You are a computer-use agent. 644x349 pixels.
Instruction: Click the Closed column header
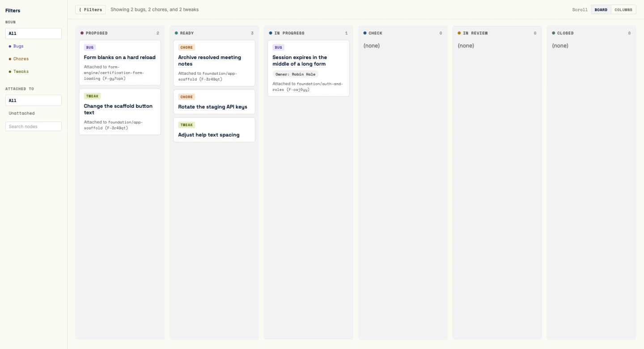(x=592, y=33)
